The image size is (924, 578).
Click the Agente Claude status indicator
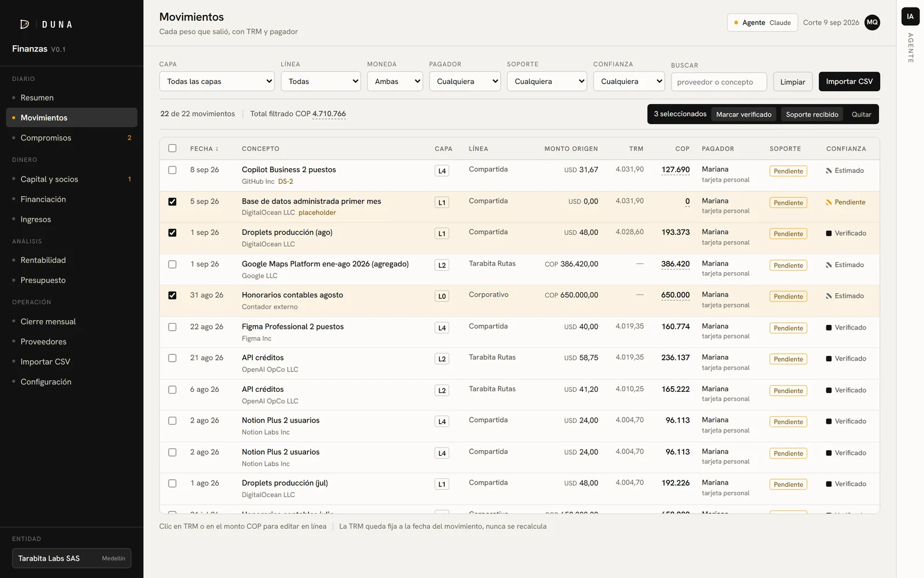pyautogui.click(x=762, y=23)
